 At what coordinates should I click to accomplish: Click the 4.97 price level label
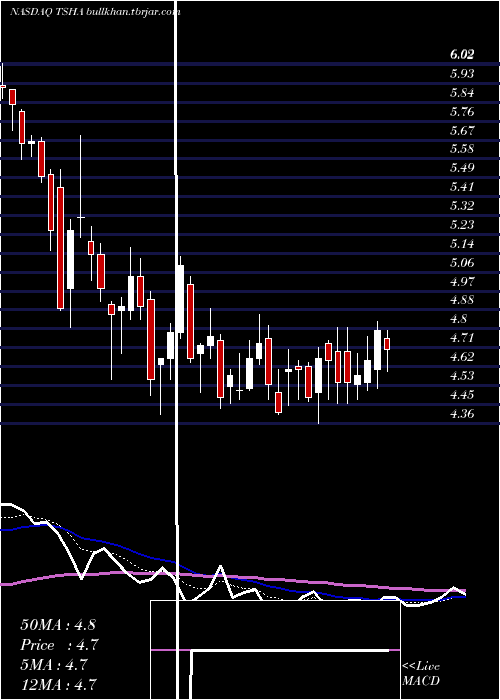[462, 282]
